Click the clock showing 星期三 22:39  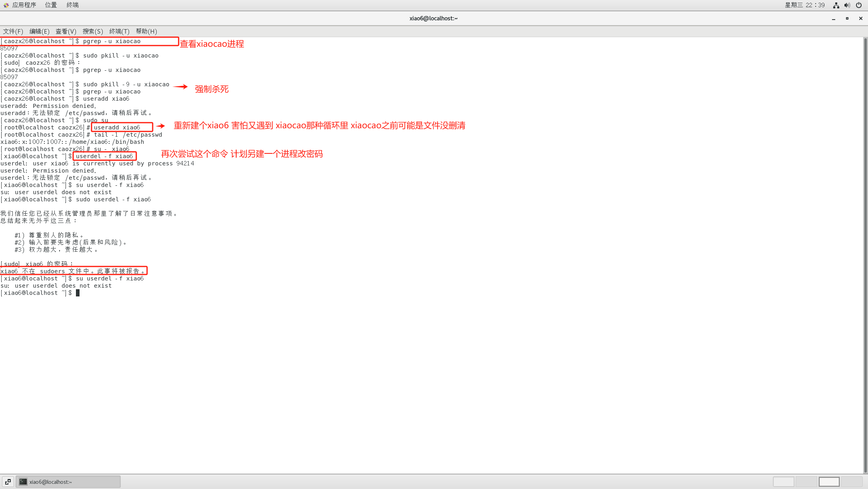click(x=804, y=5)
